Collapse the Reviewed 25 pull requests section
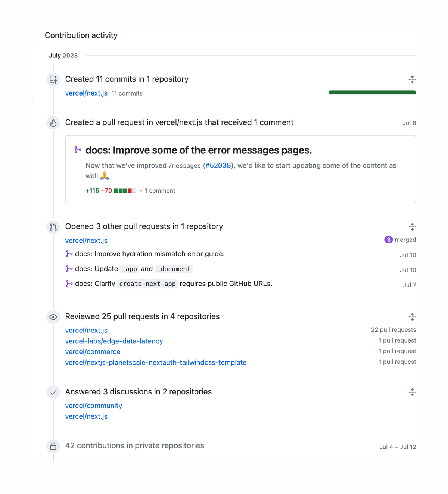The height and width of the screenshot is (494, 448). point(412,317)
